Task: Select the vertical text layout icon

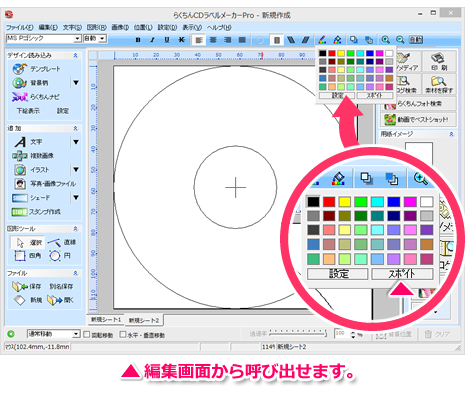Action: [x=277, y=40]
